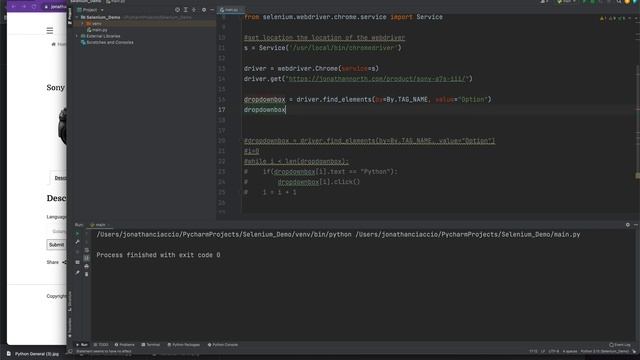Collapse the Selenium_Demo project root
Viewport: 640px width, 360px height.
click(x=77, y=17)
